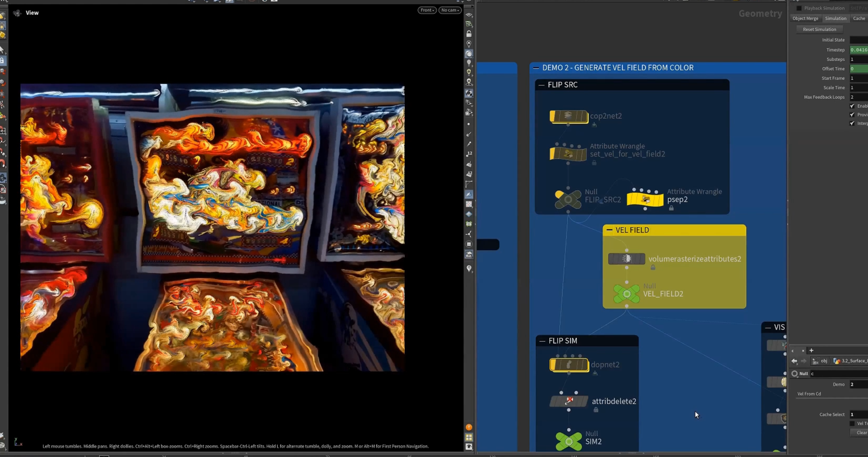Collapse the VEL FIELD network box
868x457 pixels.
click(x=609, y=230)
